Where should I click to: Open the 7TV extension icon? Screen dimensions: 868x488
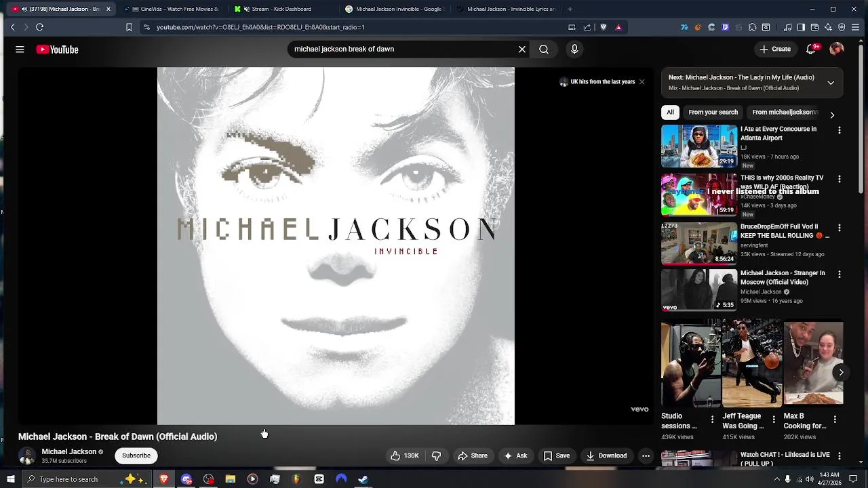tap(684, 27)
